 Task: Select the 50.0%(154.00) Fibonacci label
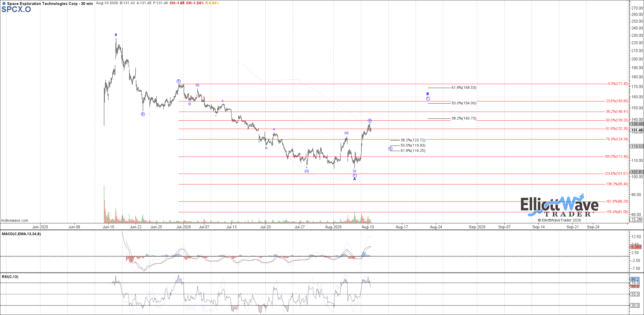[x=464, y=103]
